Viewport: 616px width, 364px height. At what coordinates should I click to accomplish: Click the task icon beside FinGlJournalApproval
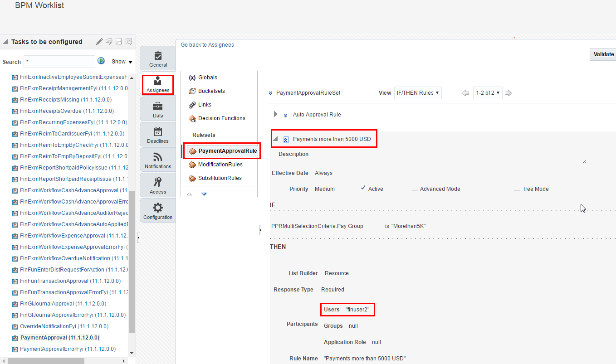click(x=15, y=304)
